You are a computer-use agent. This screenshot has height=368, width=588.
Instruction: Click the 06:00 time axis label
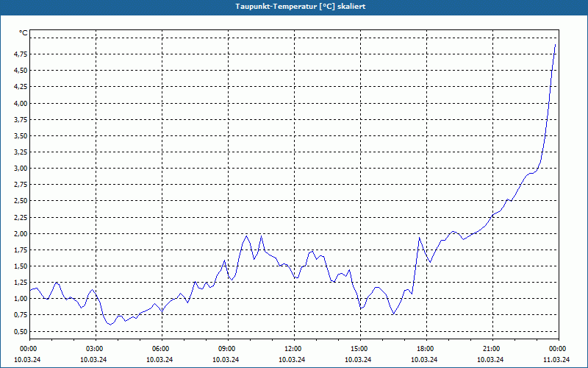coord(162,349)
